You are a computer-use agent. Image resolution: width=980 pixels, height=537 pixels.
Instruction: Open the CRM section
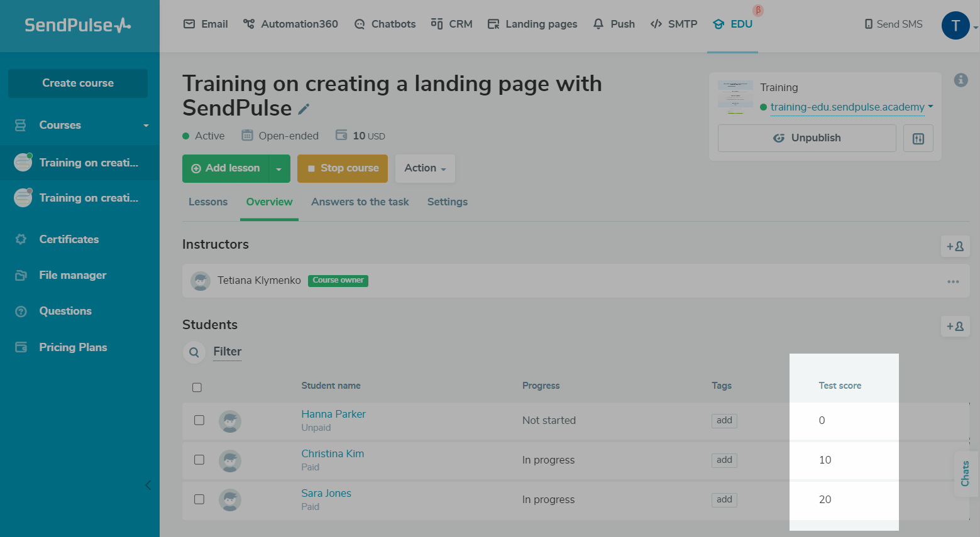[452, 24]
